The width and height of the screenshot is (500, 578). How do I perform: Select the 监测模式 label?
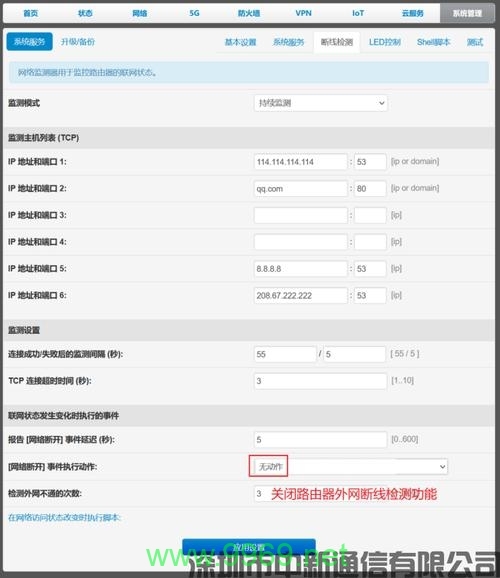(x=24, y=103)
